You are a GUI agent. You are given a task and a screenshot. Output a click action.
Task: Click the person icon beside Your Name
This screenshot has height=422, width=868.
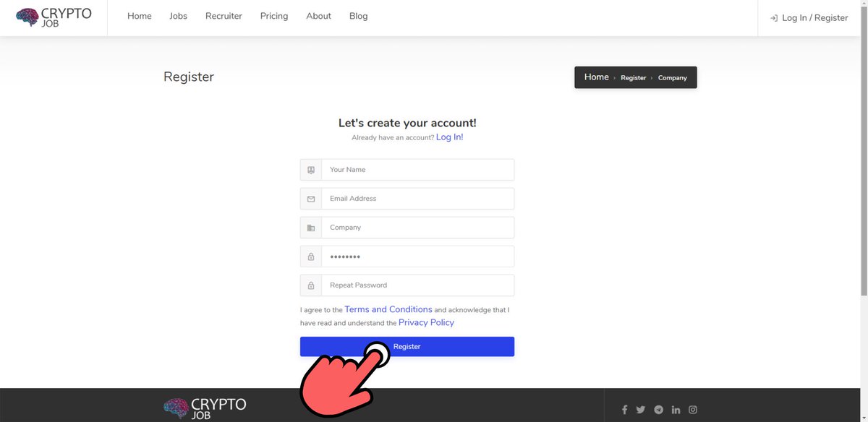pyautogui.click(x=311, y=170)
